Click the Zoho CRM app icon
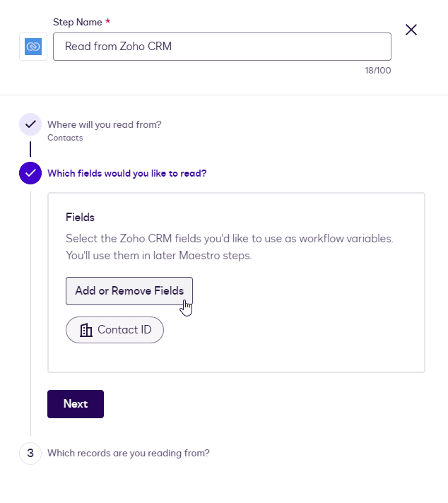This screenshot has width=448, height=503. pos(33,47)
